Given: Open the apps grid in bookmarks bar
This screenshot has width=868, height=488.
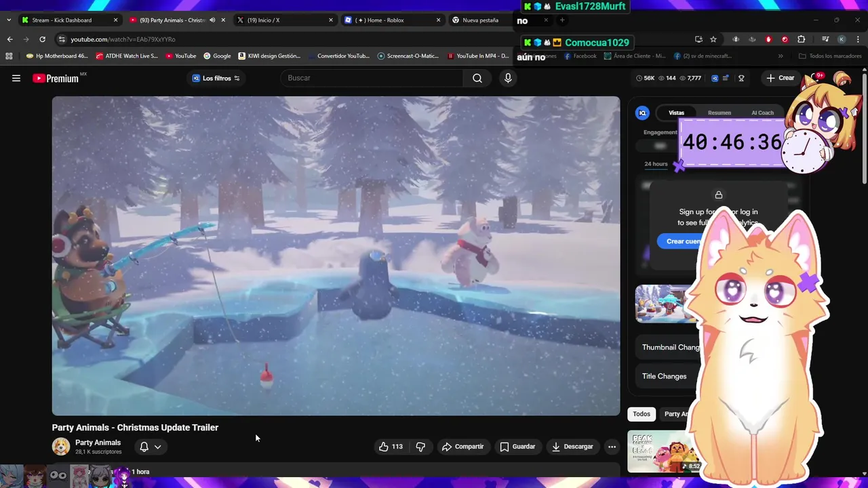Looking at the screenshot, I should click(x=9, y=56).
